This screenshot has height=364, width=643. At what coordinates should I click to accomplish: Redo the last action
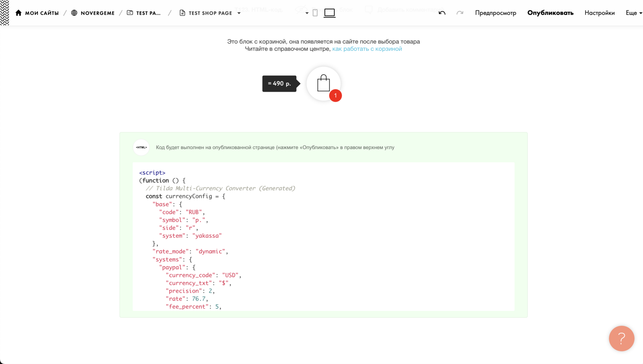point(460,13)
